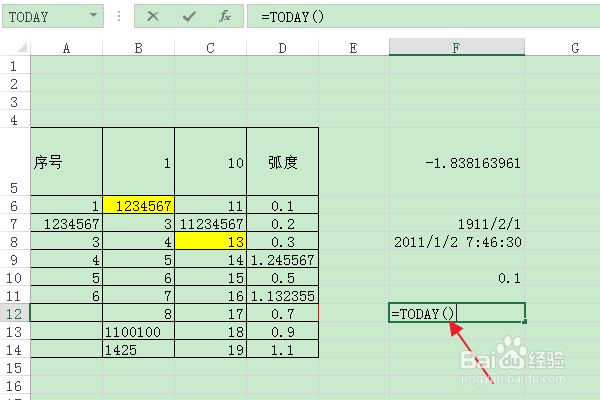
Task: Select row 8 header
Action: 15,241
